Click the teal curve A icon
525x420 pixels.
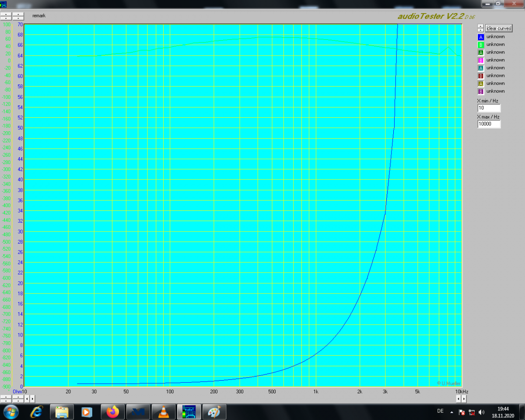click(x=481, y=68)
